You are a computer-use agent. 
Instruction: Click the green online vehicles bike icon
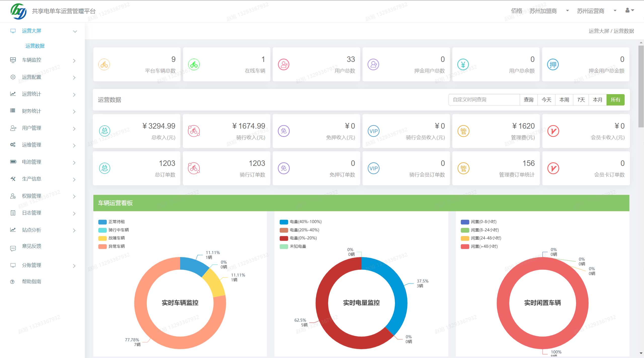point(194,65)
